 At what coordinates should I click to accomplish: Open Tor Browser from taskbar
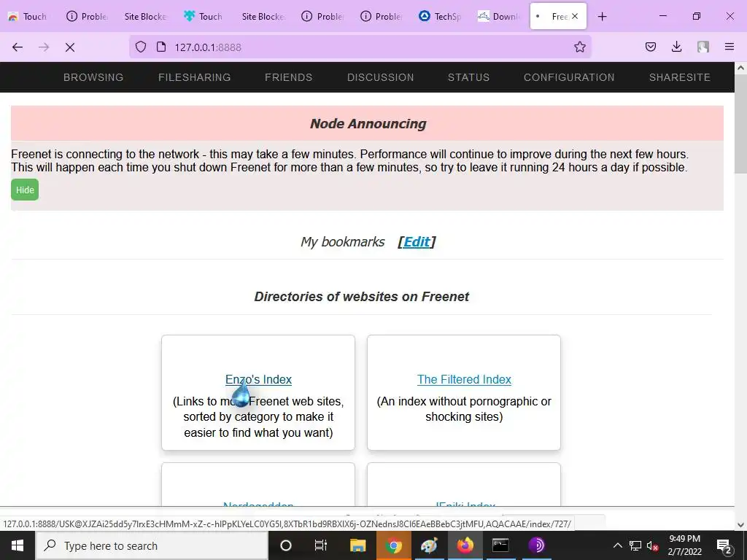[536, 545]
